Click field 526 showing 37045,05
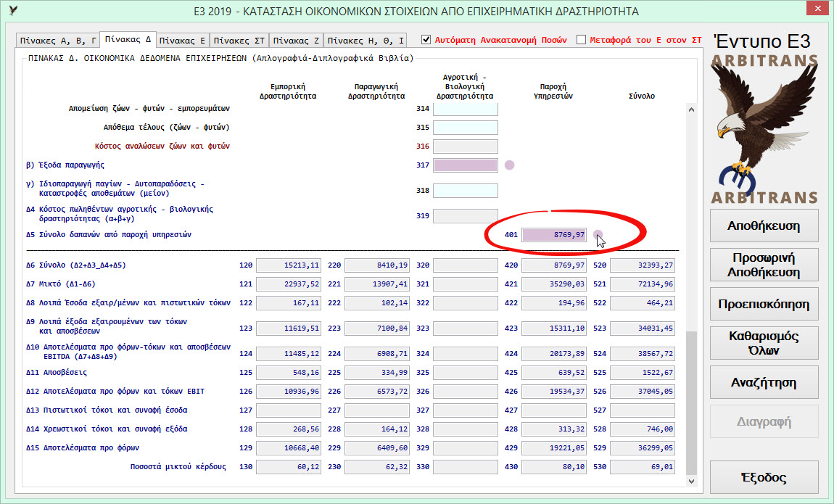 click(x=643, y=392)
